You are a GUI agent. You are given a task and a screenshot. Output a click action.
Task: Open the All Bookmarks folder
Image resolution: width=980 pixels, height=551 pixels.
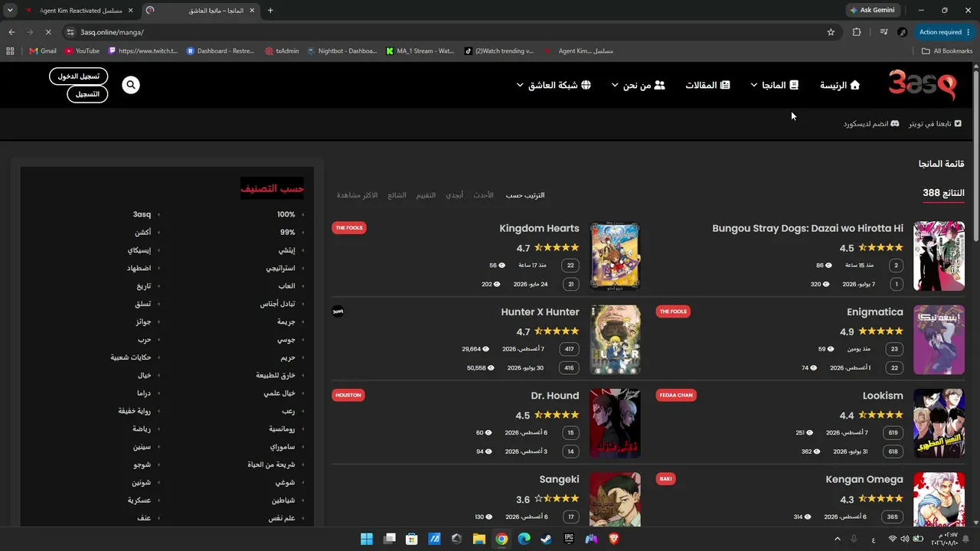point(947,51)
